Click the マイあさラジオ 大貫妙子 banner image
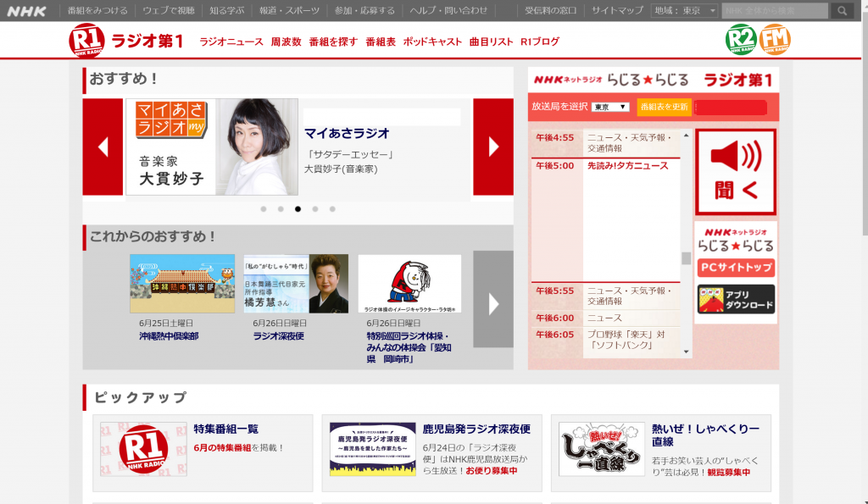868x504 pixels. [x=212, y=147]
